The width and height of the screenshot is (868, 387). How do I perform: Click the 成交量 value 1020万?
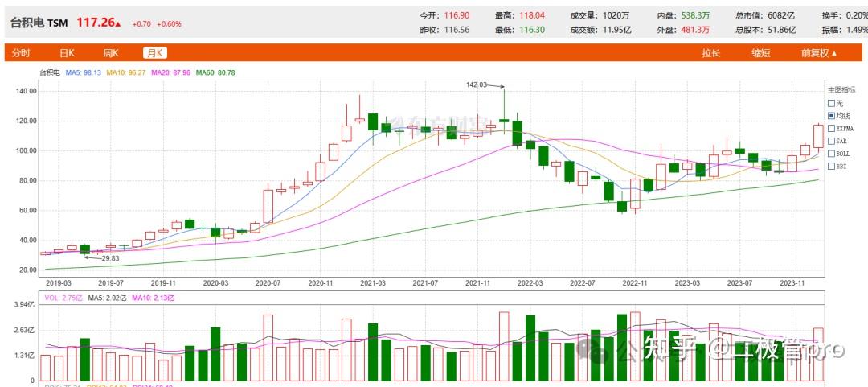point(617,16)
